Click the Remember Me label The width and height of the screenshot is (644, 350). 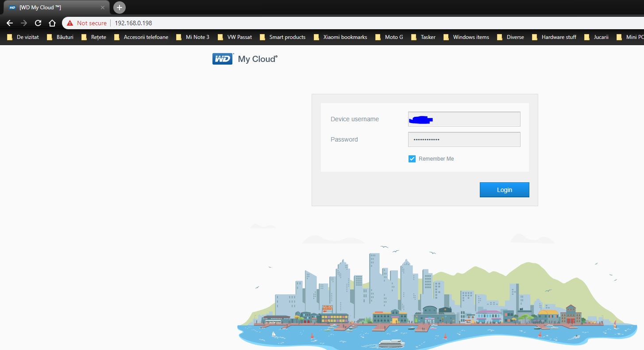click(436, 159)
